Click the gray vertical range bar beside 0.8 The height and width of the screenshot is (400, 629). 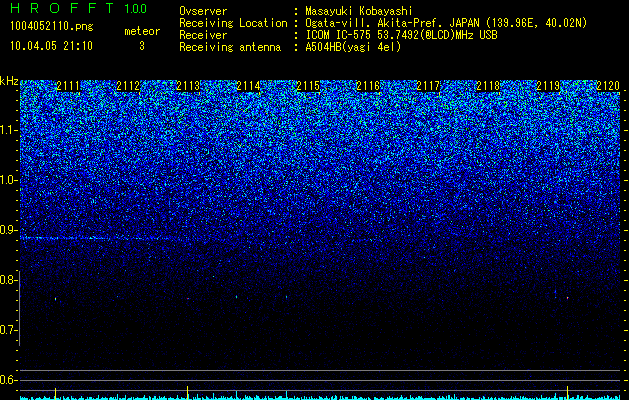[20, 308]
